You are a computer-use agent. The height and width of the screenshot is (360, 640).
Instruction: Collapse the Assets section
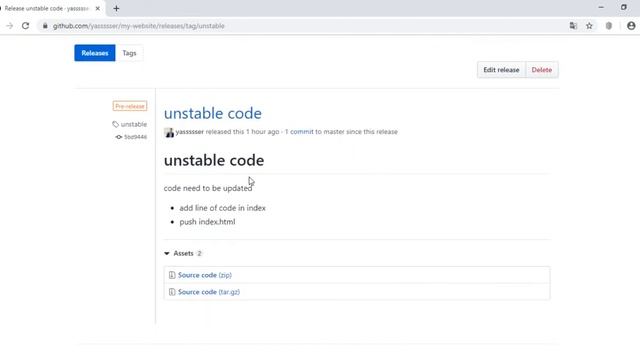183,253
